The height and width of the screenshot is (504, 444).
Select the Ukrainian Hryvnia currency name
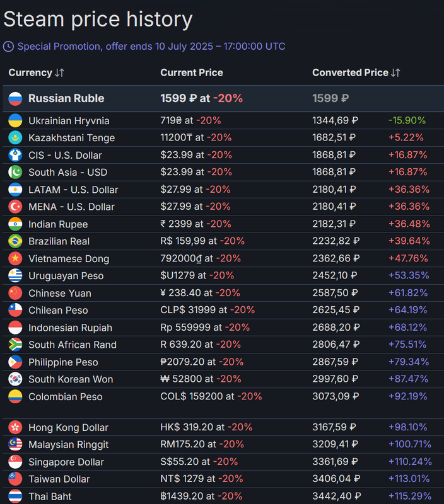[x=69, y=121]
